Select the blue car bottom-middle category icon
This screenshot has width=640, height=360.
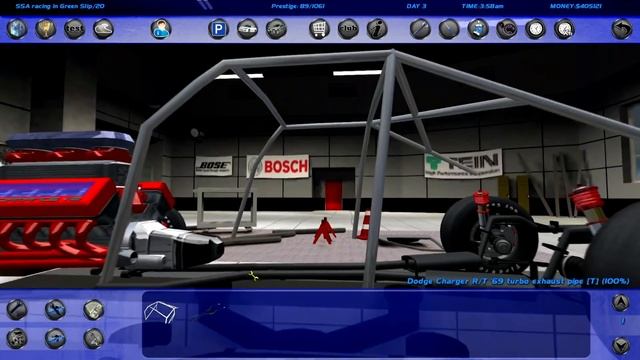[x=55, y=338]
